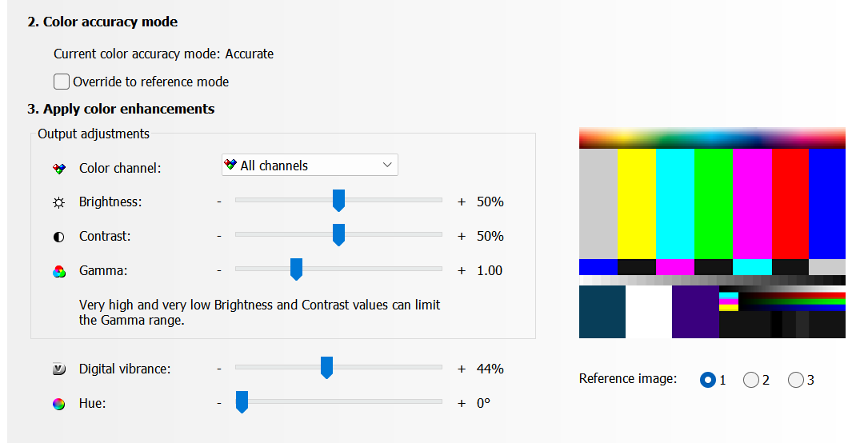Click the Gamma slider handle

(x=296, y=269)
